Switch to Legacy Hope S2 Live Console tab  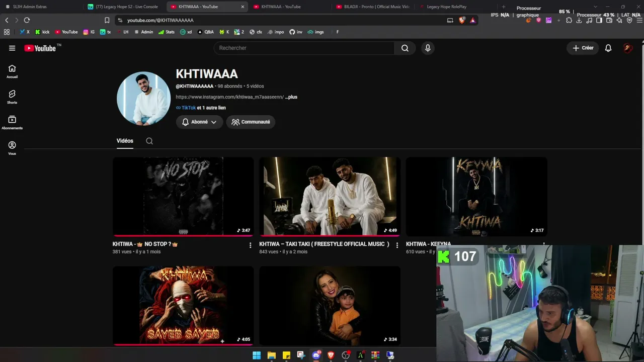124,7
